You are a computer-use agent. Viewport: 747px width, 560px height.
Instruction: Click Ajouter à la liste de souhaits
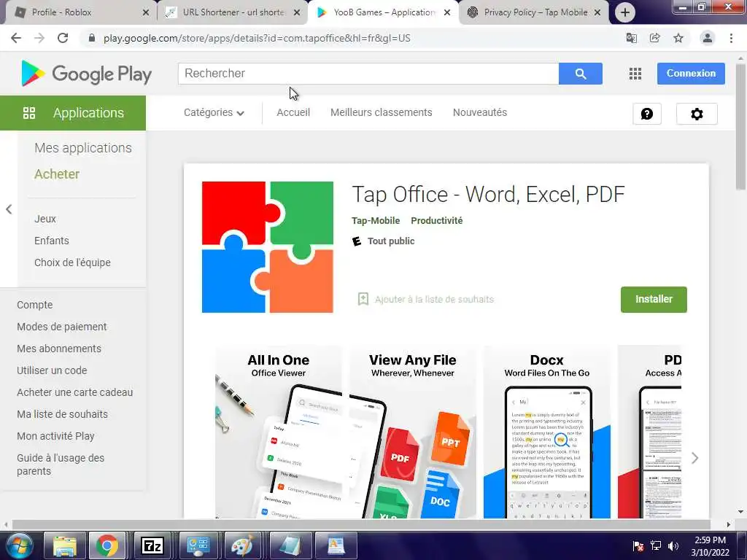[x=434, y=299]
